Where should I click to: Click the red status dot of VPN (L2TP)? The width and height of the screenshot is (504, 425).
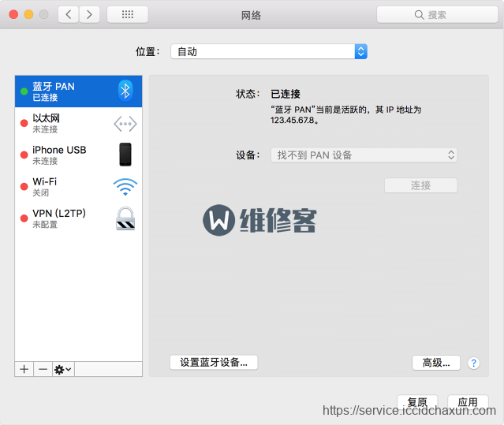(x=24, y=218)
